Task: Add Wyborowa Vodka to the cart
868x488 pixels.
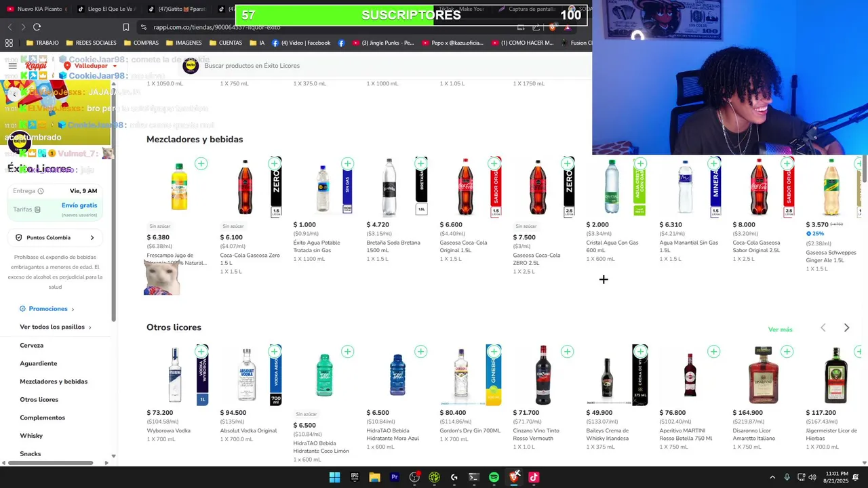Action: (x=201, y=351)
